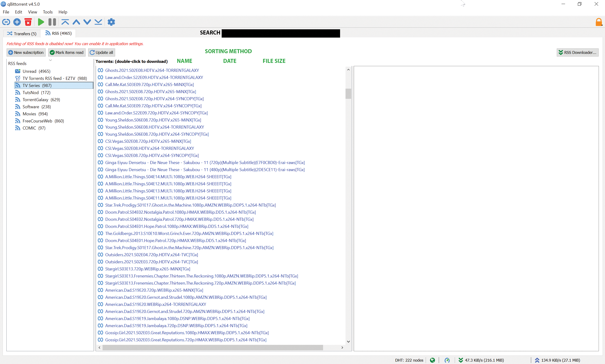Select Young.Sheldon.S06E08.HDTV.x264-TORRENTGALAXY article
Image resolution: width=605 pixels, height=364 pixels.
pos(155,127)
